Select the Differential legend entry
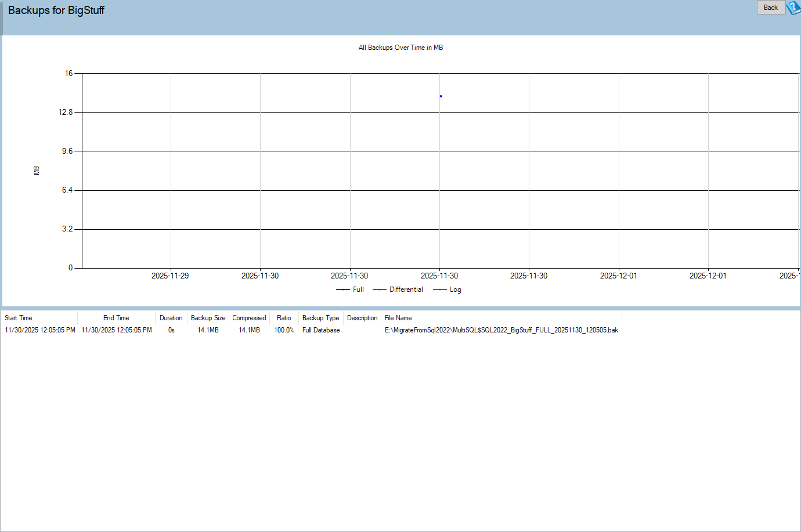This screenshot has width=801, height=532. pos(398,289)
